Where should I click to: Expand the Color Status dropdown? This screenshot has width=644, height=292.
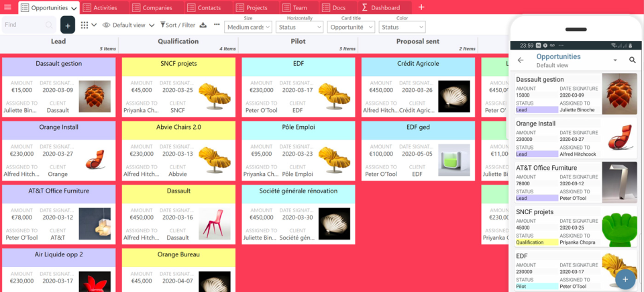coord(402,28)
